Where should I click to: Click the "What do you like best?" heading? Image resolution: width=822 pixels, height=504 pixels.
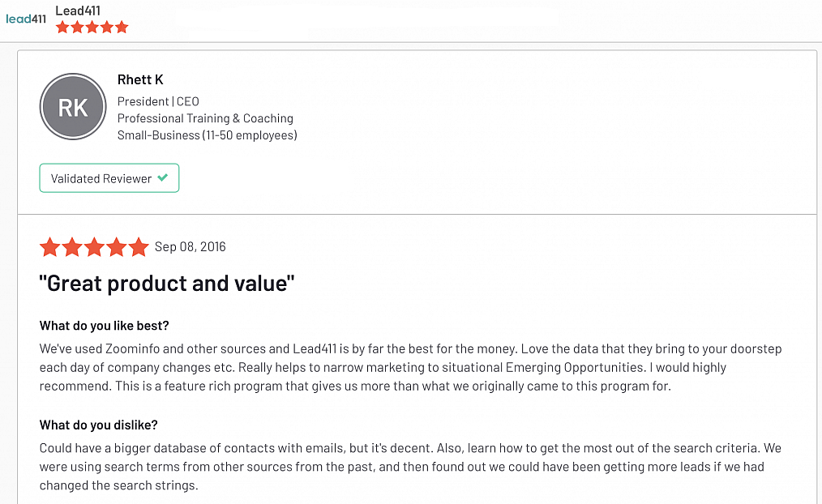point(105,326)
